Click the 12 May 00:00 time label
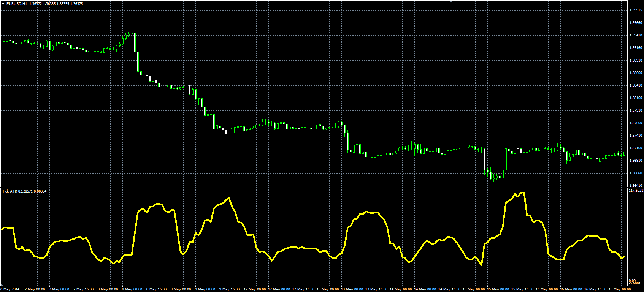Viewport: 644px width, 292px height. pos(255,289)
